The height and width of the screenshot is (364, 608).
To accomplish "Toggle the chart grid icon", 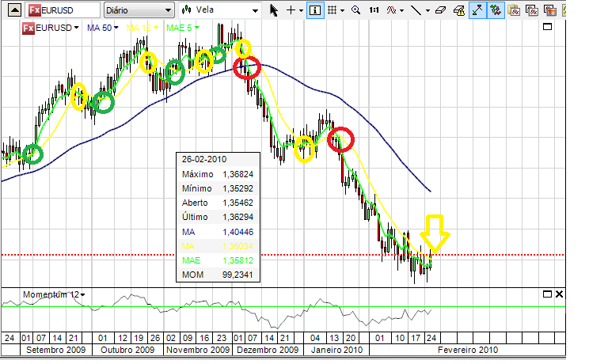I will pyautogui.click(x=332, y=10).
